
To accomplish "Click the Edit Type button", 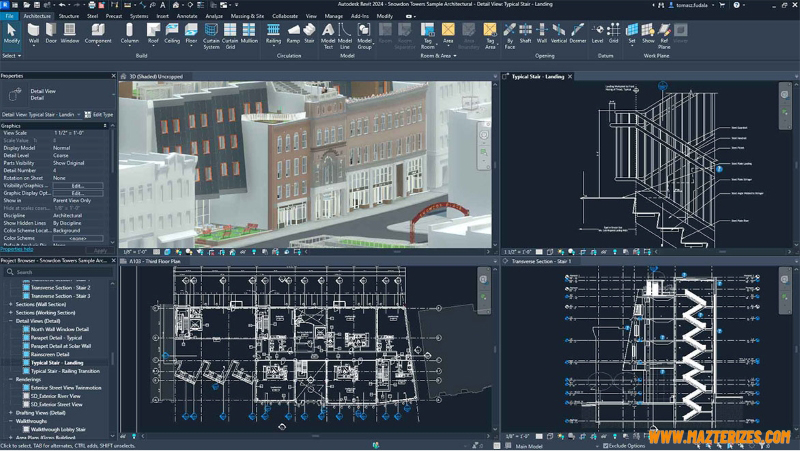I will pyautogui.click(x=99, y=115).
